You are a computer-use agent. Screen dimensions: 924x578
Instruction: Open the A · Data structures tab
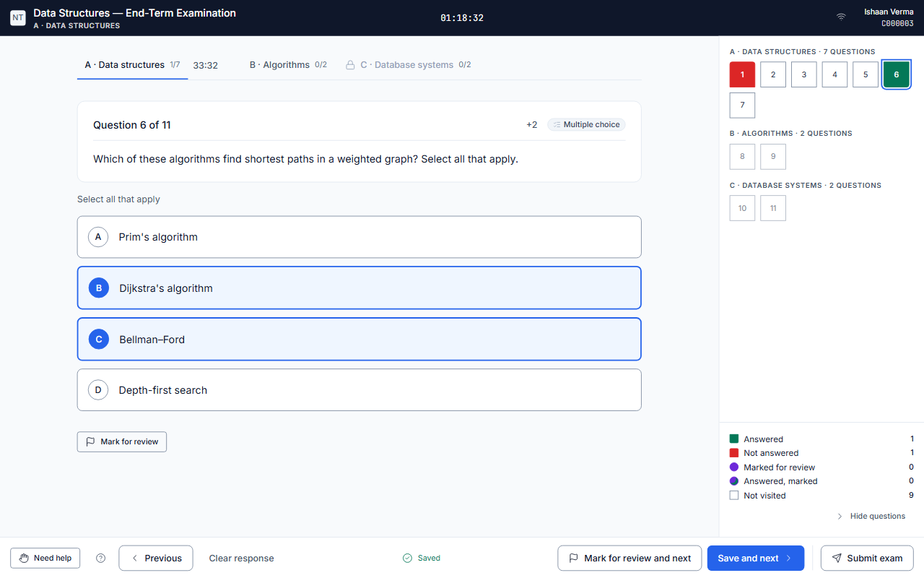pyautogui.click(x=132, y=65)
